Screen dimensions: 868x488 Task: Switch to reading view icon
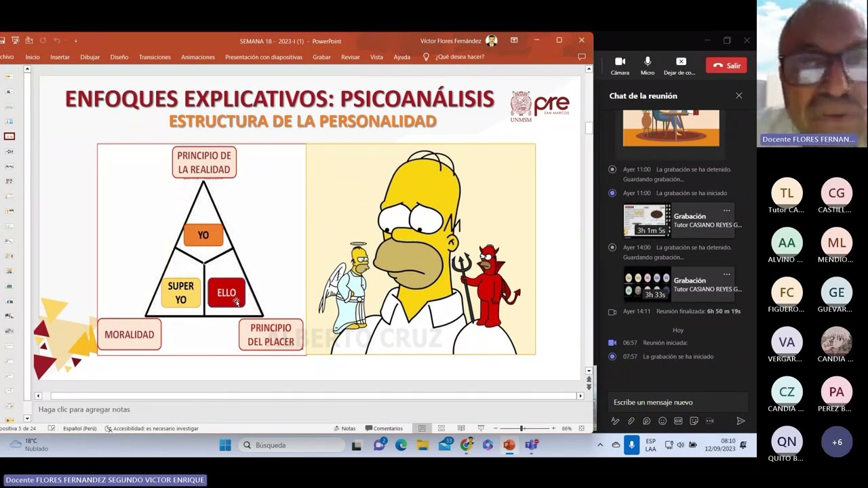click(x=461, y=428)
